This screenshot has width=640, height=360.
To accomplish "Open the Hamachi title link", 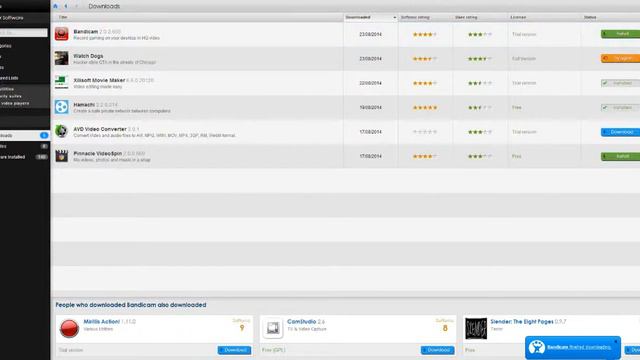I will [x=84, y=105].
